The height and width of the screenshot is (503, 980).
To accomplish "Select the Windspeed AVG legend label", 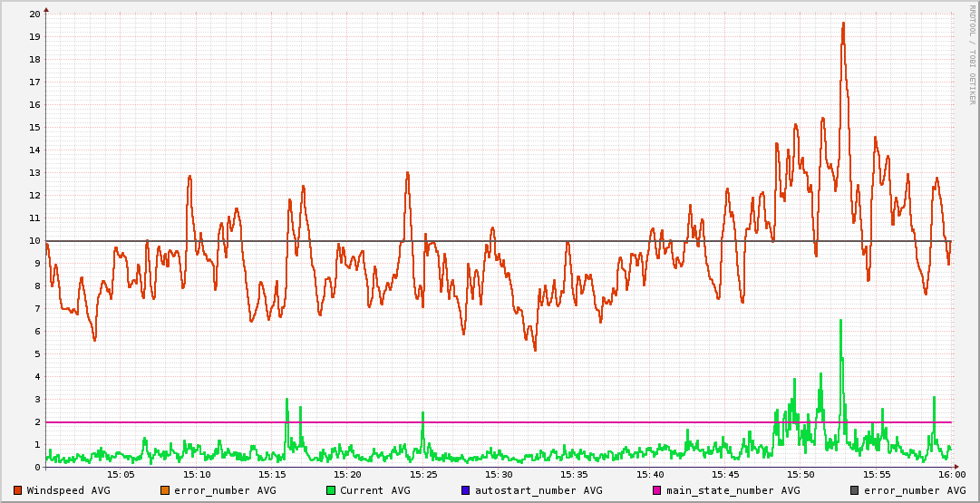I will point(68,490).
